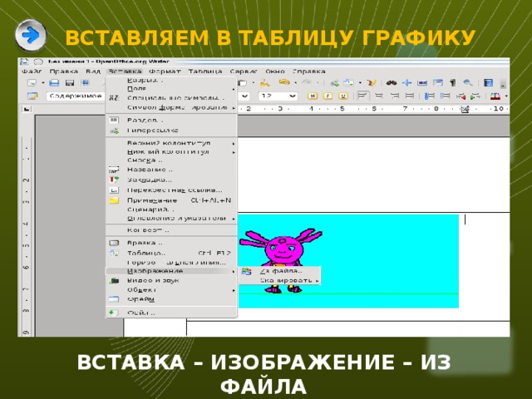This screenshot has height=399, width=532.
Task: Select "Видео и звук" menu entry
Action: coord(171,281)
